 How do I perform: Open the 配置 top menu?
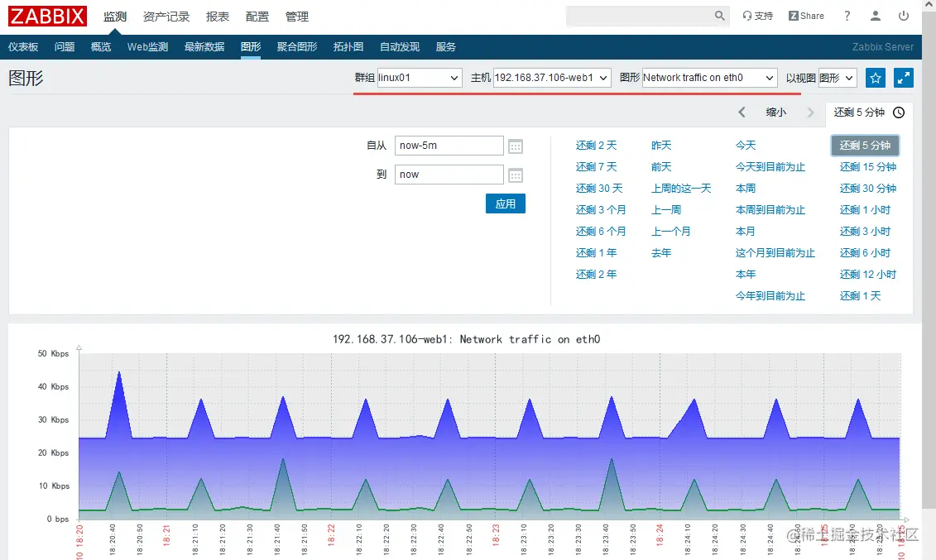pos(257,17)
